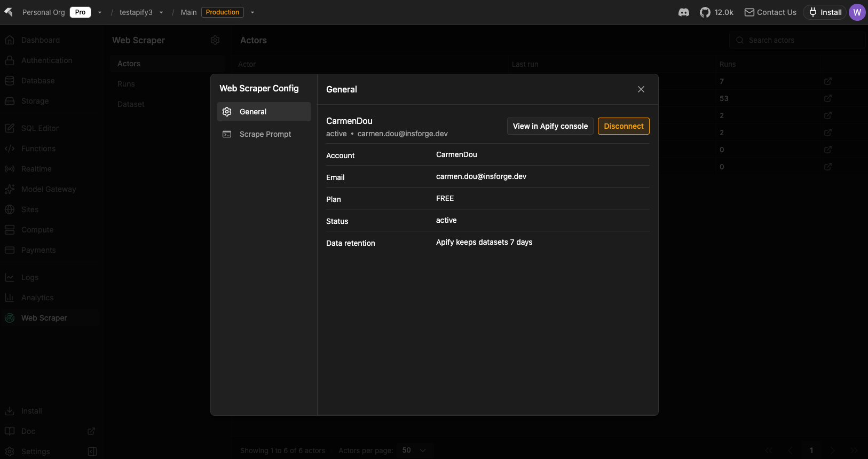
Task: Expand the Main Production branch dropdown
Action: pos(252,12)
